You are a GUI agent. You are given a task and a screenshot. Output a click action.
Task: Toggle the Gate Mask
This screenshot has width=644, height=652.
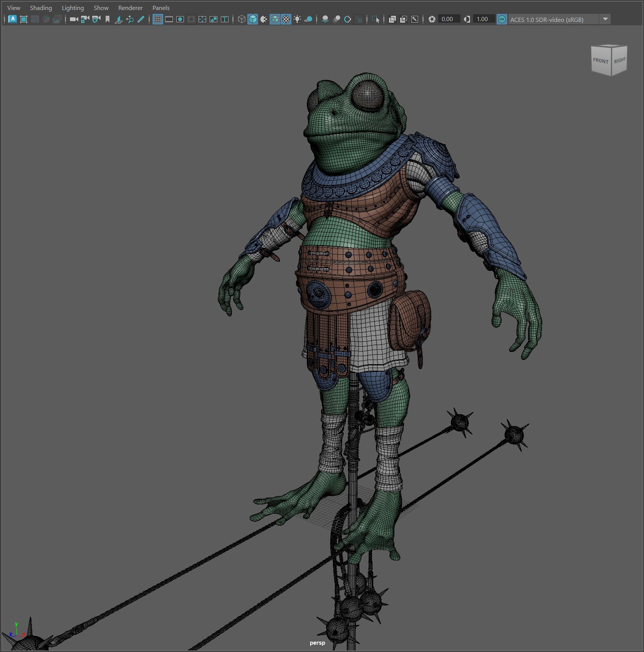tap(191, 19)
